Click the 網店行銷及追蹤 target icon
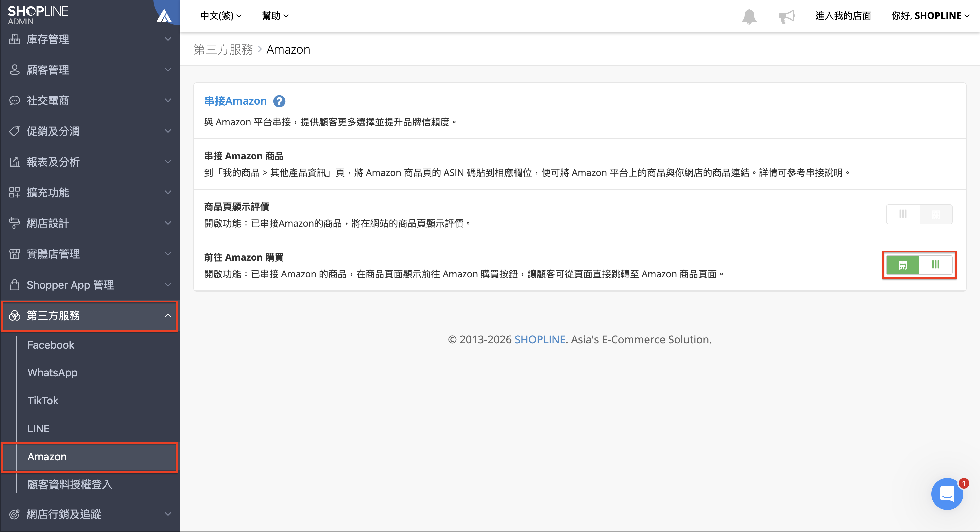980x532 pixels. [14, 514]
